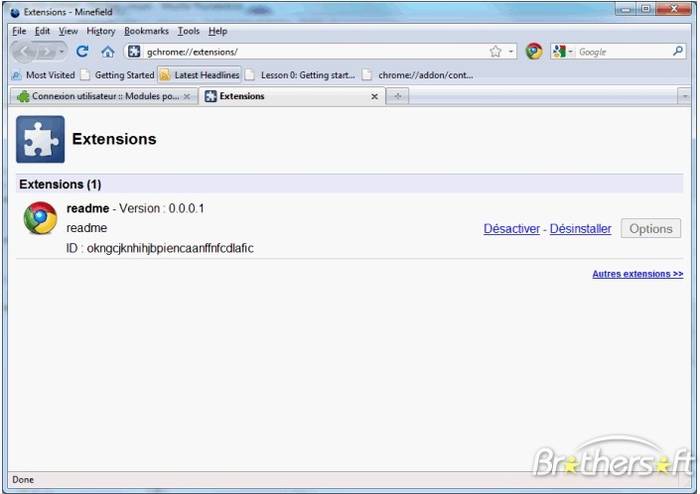The height and width of the screenshot is (494, 700).
Task: Close the Extensions tab
Action: tap(375, 96)
